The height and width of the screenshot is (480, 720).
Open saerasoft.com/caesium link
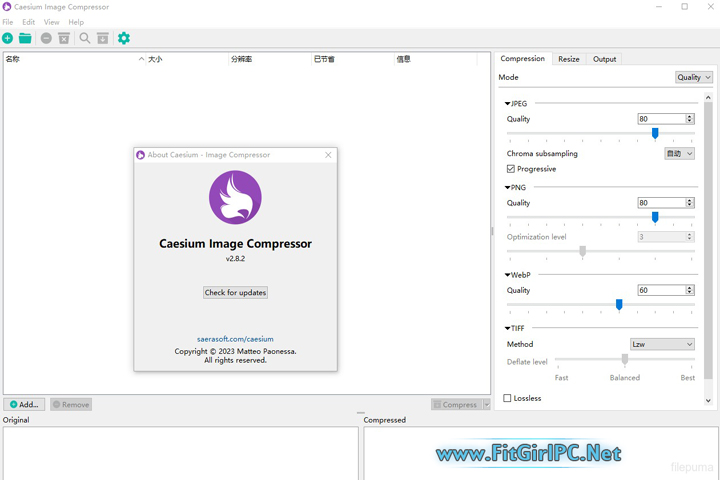(x=235, y=339)
